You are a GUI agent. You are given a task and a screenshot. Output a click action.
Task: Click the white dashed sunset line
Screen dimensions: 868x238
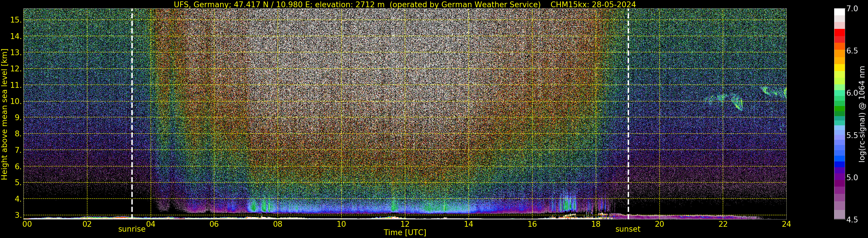point(629,114)
